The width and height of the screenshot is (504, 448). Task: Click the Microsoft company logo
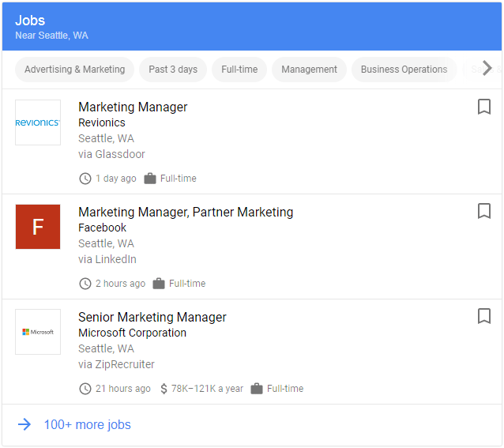38,332
